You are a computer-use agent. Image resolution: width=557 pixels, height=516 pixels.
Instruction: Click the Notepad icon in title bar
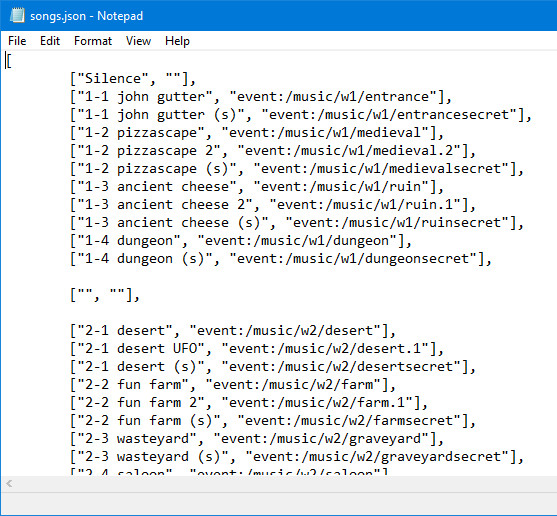(x=17, y=16)
